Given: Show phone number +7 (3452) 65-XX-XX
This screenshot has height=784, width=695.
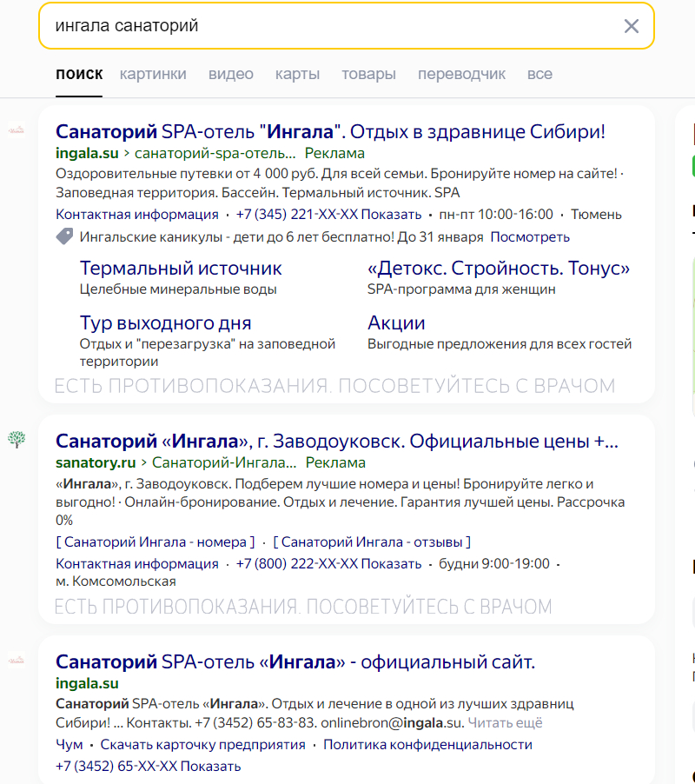Looking at the screenshot, I should click(x=148, y=766).
